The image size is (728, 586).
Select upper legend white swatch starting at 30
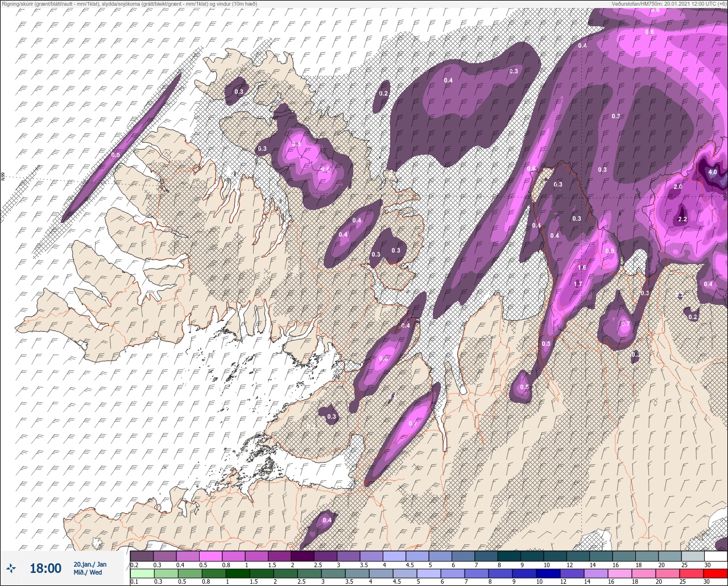(715, 556)
